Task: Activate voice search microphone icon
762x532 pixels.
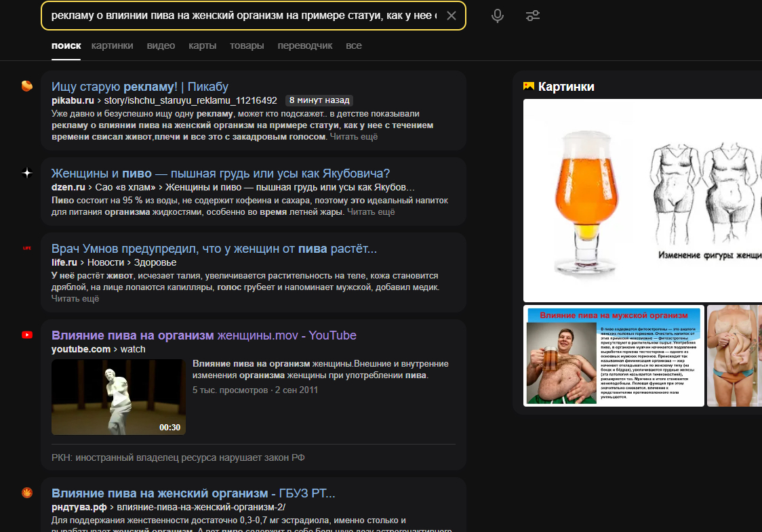Action: [x=497, y=16]
